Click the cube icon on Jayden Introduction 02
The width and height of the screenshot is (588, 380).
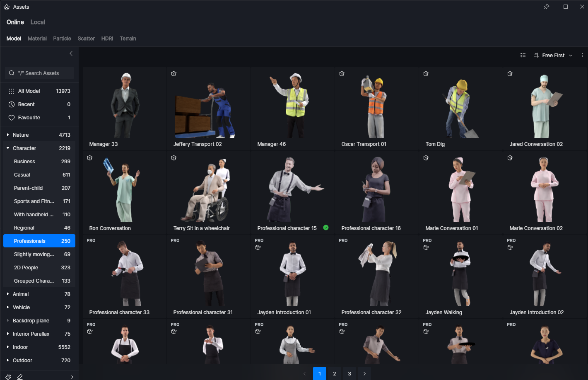pyautogui.click(x=510, y=247)
